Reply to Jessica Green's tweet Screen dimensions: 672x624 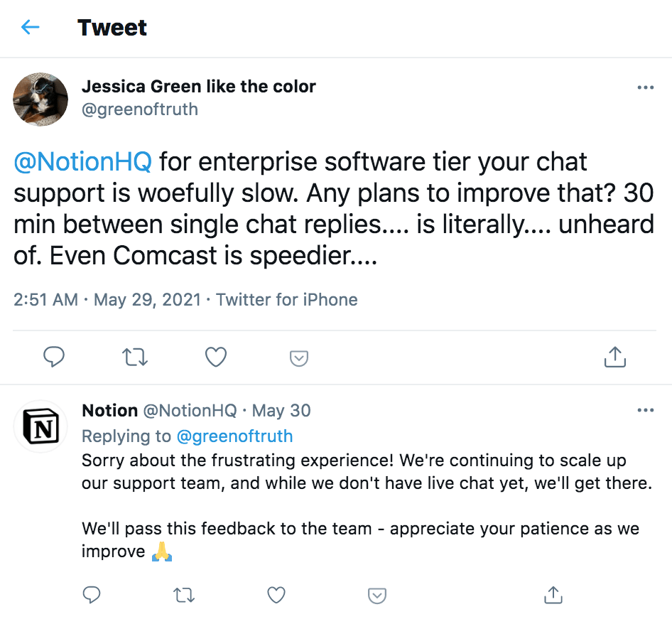tap(55, 357)
